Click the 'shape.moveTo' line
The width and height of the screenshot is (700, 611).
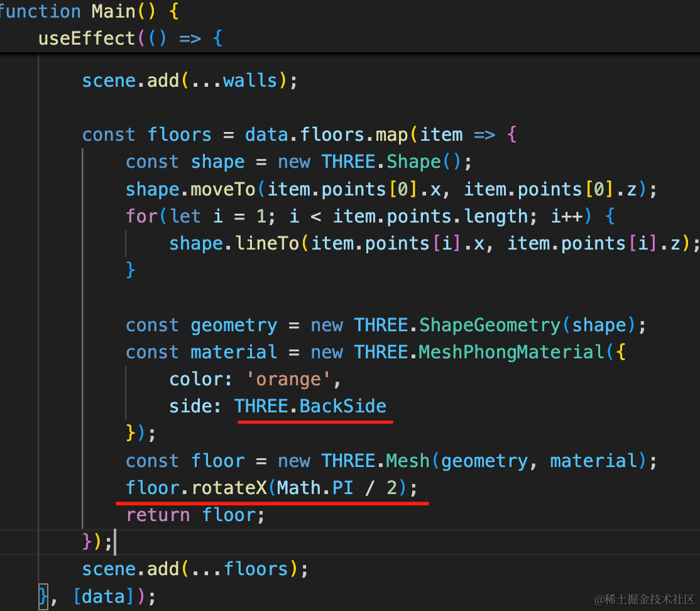click(x=391, y=189)
